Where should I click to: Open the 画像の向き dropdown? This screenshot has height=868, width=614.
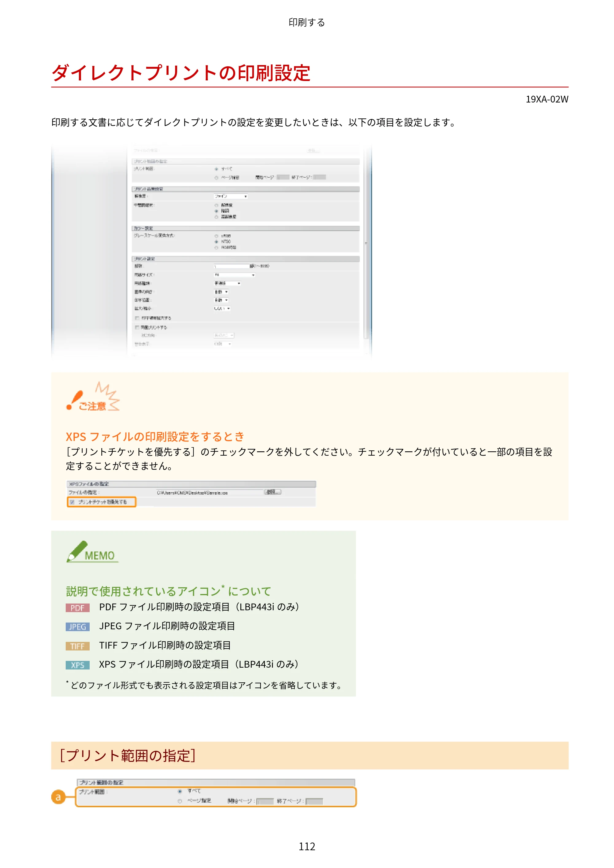221,292
